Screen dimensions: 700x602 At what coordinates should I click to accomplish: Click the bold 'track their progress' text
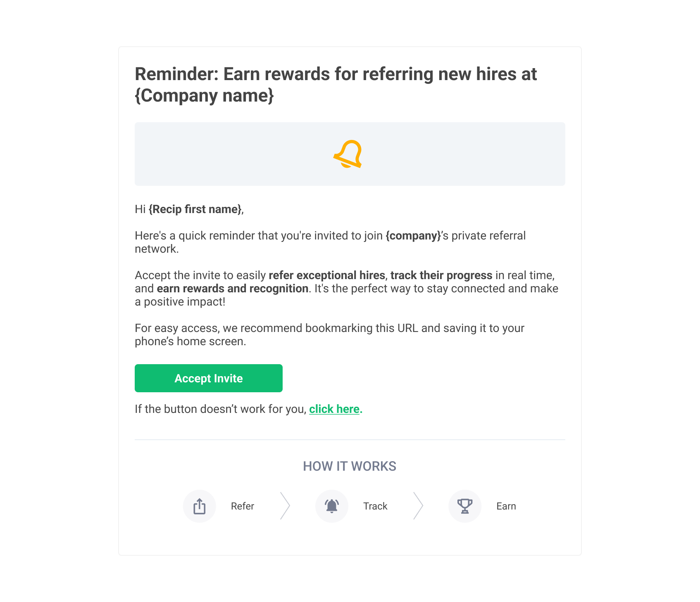pos(441,275)
